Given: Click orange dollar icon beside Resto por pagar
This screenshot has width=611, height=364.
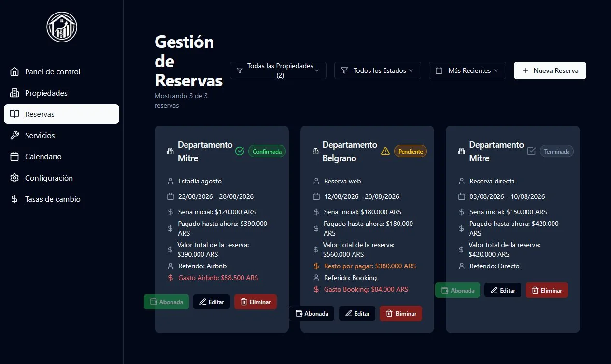Looking at the screenshot, I should (x=316, y=266).
